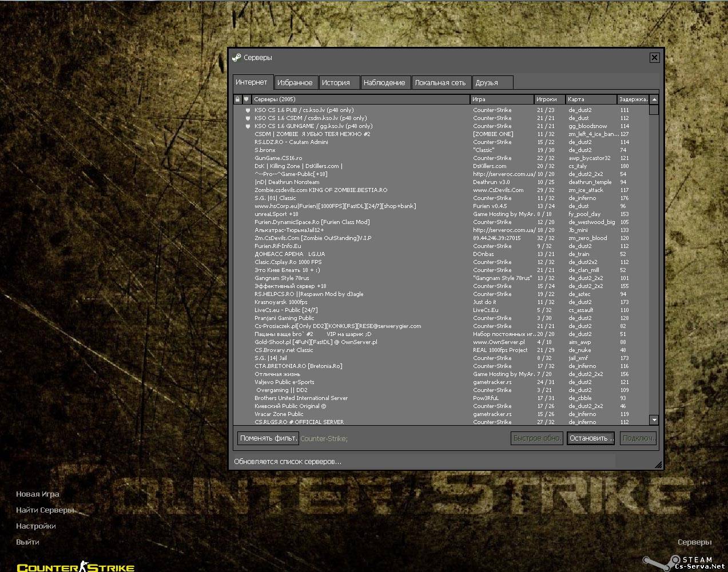Select |nD| Deathrun Nonsteam server
The width and height of the screenshot is (728, 572).
[x=441, y=182]
